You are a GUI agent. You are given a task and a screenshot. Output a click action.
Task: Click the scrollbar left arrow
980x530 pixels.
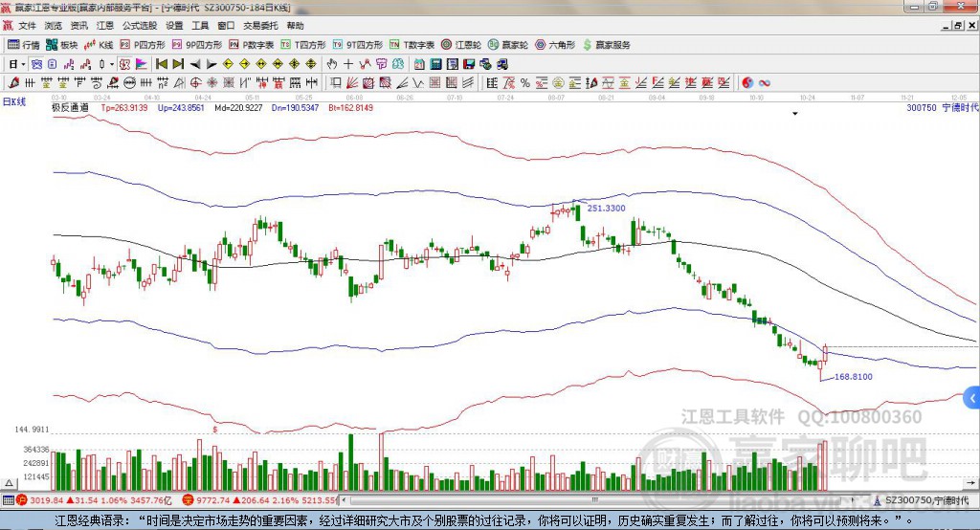[x=345, y=500]
